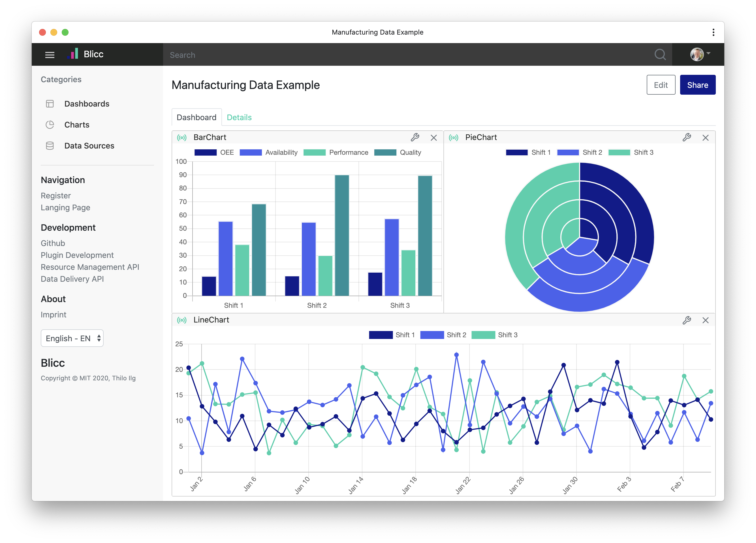Click the Quality bar for Shift 2

pyautogui.click(x=342, y=236)
